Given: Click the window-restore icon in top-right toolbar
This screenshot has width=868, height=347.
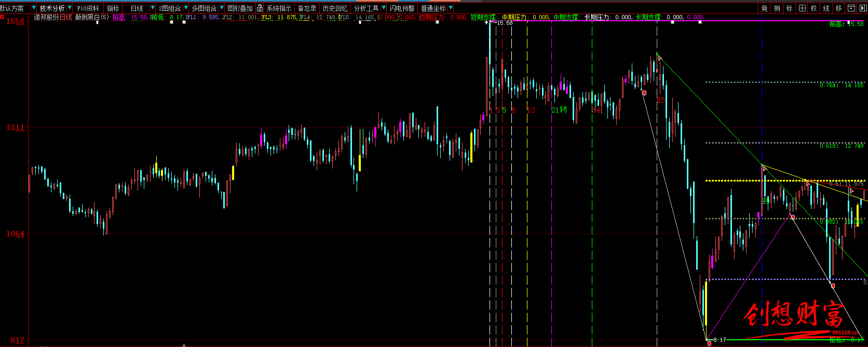Looking at the screenshot, I should (851, 8).
